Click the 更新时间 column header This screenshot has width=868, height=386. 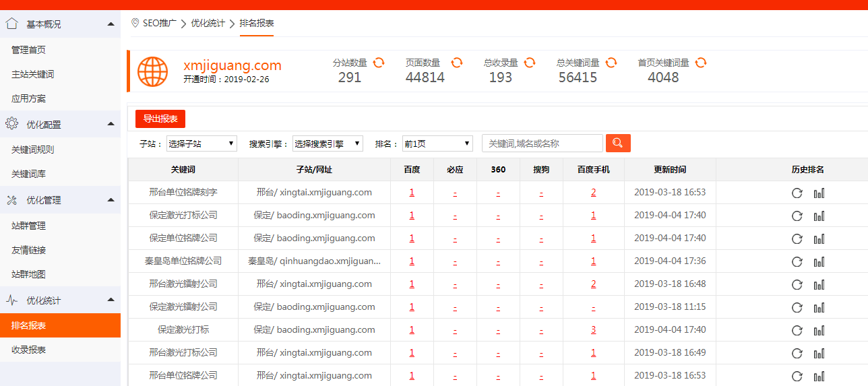tap(670, 170)
